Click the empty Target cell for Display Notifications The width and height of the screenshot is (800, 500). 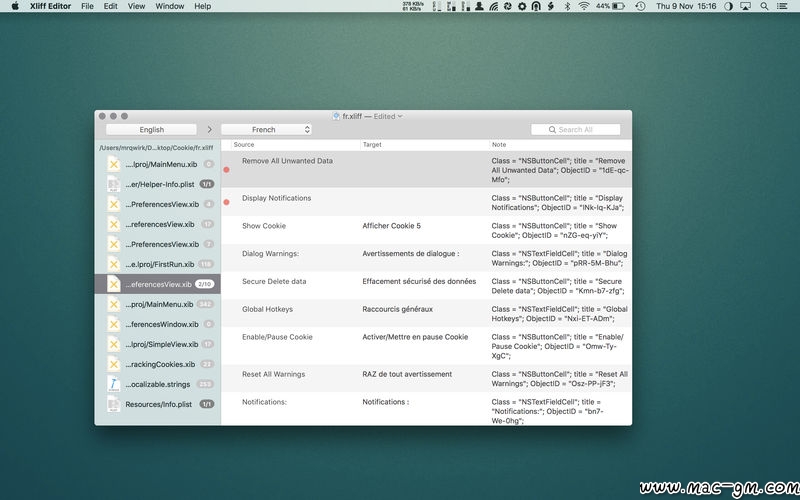[x=424, y=202]
